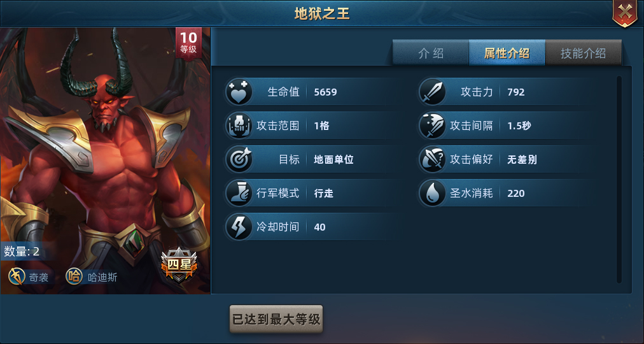Click the target icon next to 目标

pyautogui.click(x=239, y=159)
